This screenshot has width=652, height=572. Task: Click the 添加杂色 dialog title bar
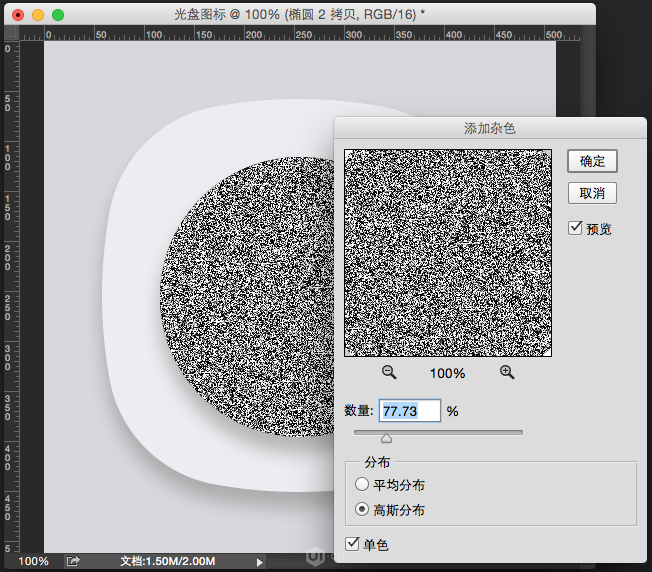pos(490,128)
